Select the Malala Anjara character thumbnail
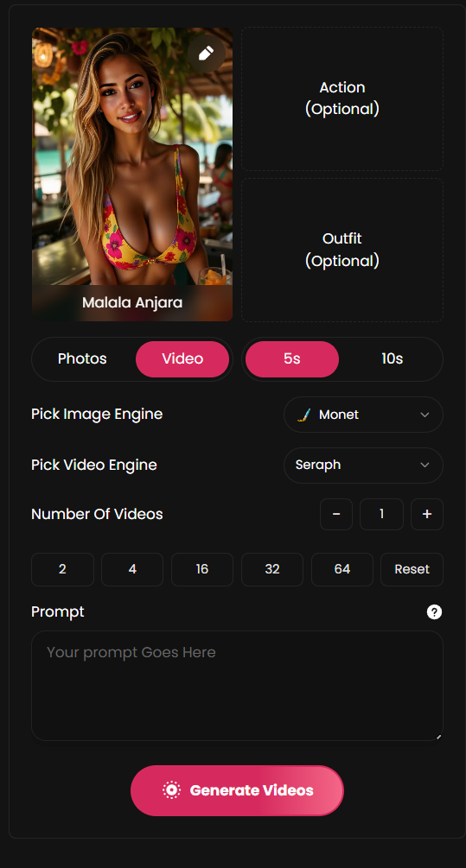 (x=132, y=174)
